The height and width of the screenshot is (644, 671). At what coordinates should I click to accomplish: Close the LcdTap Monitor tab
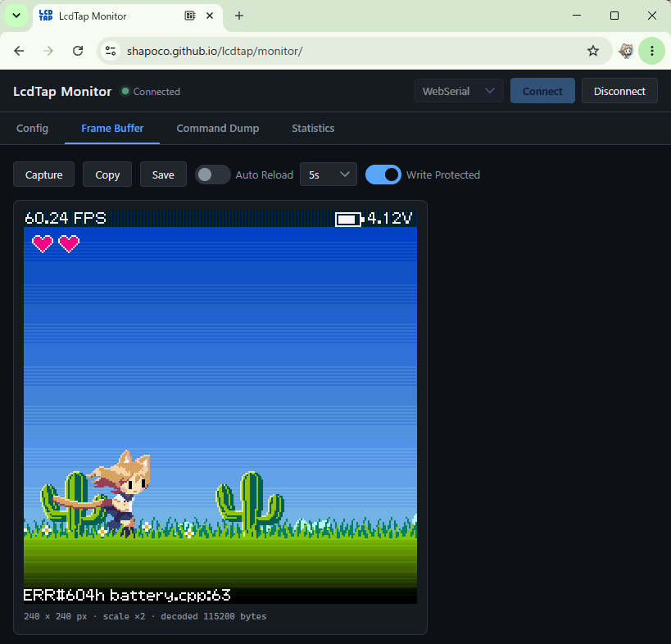(x=210, y=16)
